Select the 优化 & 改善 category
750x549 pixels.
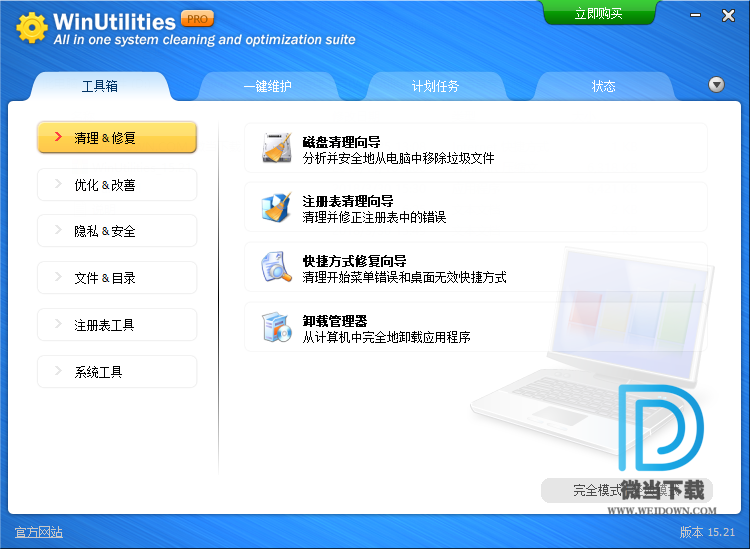(x=117, y=185)
